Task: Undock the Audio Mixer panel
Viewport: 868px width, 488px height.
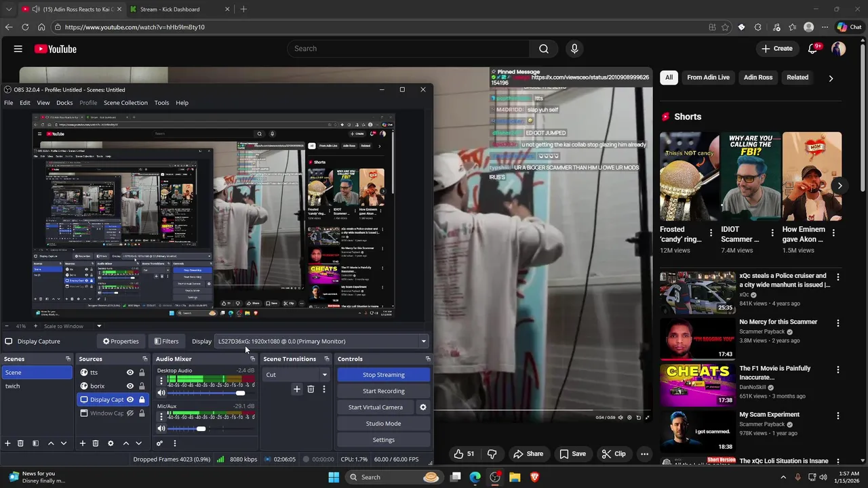Action: [x=252, y=359]
